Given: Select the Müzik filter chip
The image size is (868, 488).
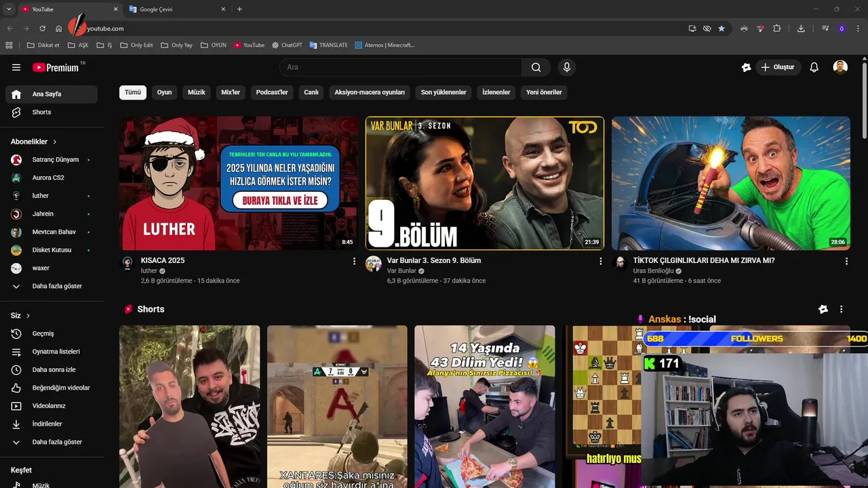Looking at the screenshot, I should coord(197,92).
